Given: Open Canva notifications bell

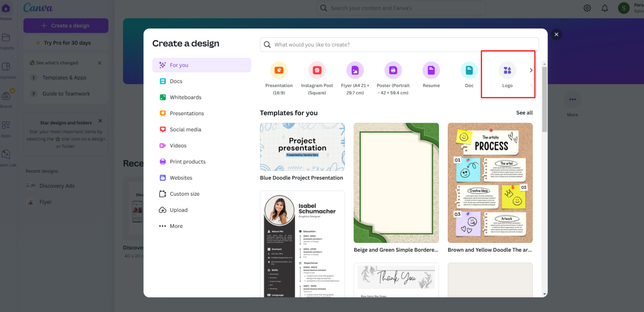Looking at the screenshot, I should [x=605, y=8].
